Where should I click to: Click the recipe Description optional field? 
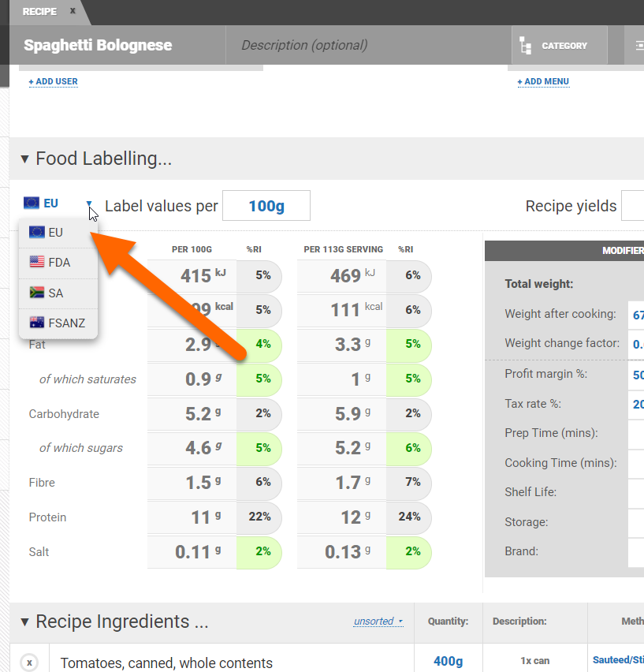[304, 46]
